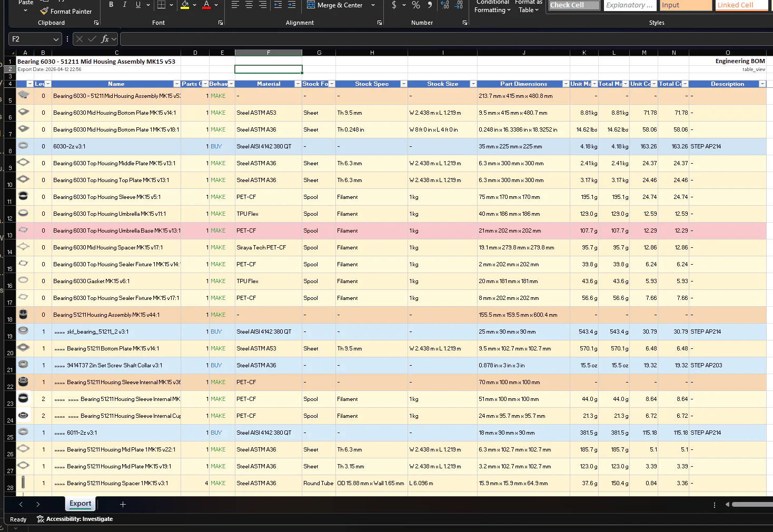
Task: Apply yellow fill color bucket
Action: coord(185,5)
